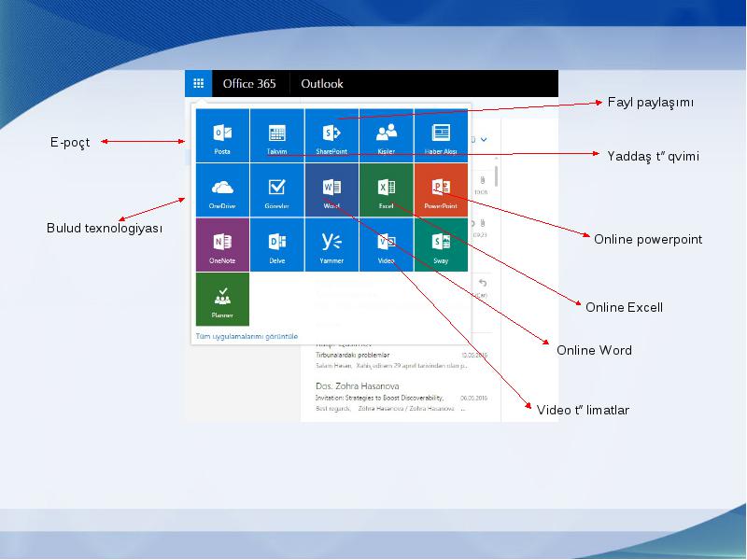Launch the Word tile
The image size is (747, 560).
(331, 190)
